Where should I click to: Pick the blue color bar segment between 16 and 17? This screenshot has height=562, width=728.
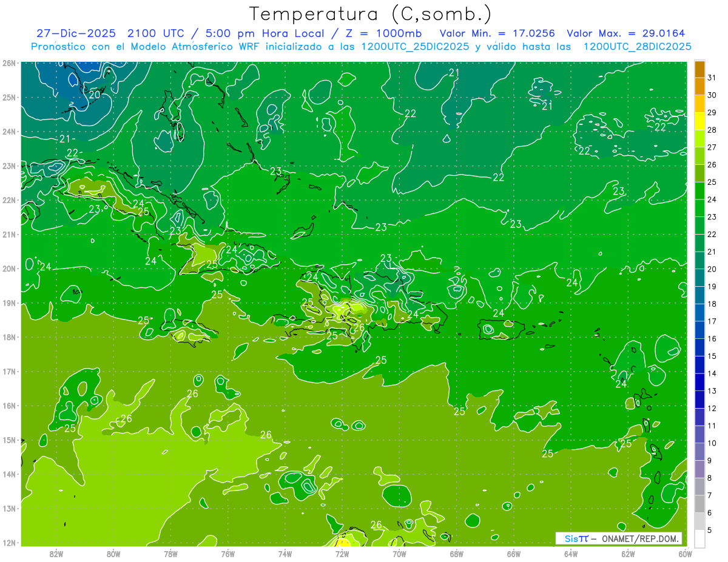(x=699, y=330)
